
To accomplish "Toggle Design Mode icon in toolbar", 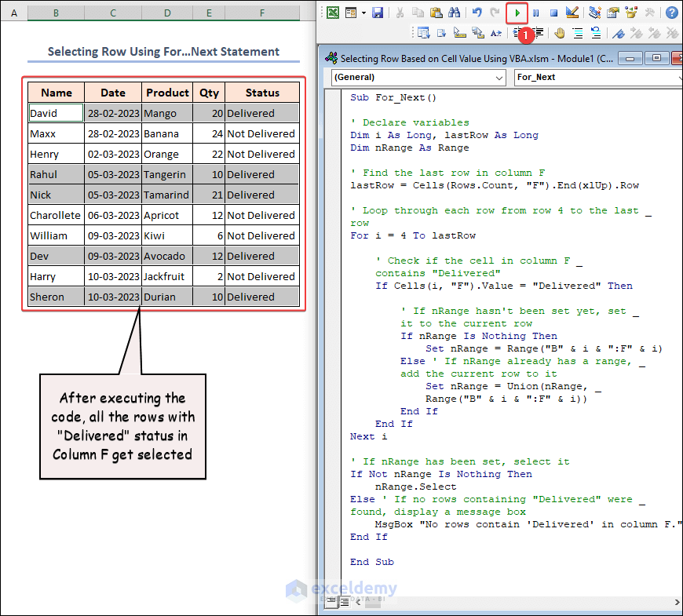I will coord(572,13).
